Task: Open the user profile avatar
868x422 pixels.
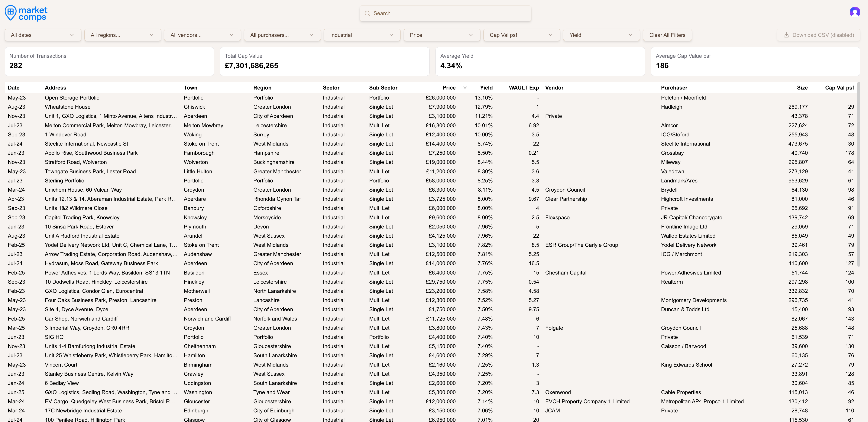Action: pyautogui.click(x=855, y=12)
